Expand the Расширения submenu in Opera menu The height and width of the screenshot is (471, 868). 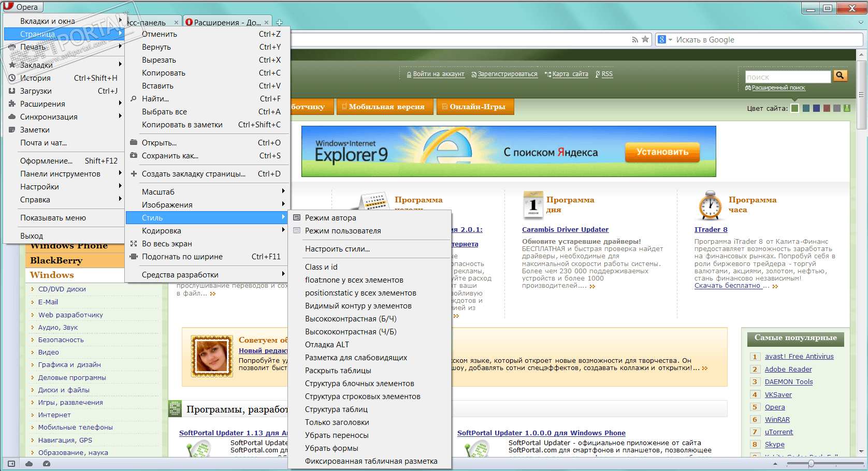[x=64, y=104]
